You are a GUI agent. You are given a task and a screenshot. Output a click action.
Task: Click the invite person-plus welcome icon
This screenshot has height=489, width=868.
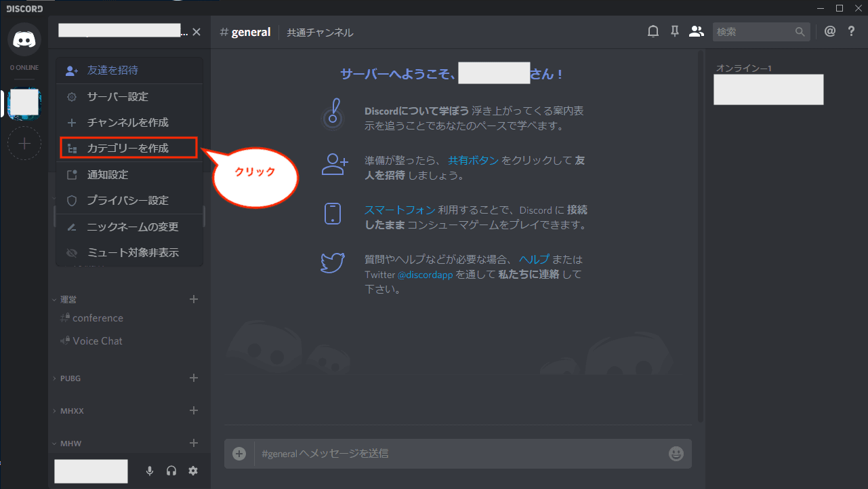click(334, 164)
